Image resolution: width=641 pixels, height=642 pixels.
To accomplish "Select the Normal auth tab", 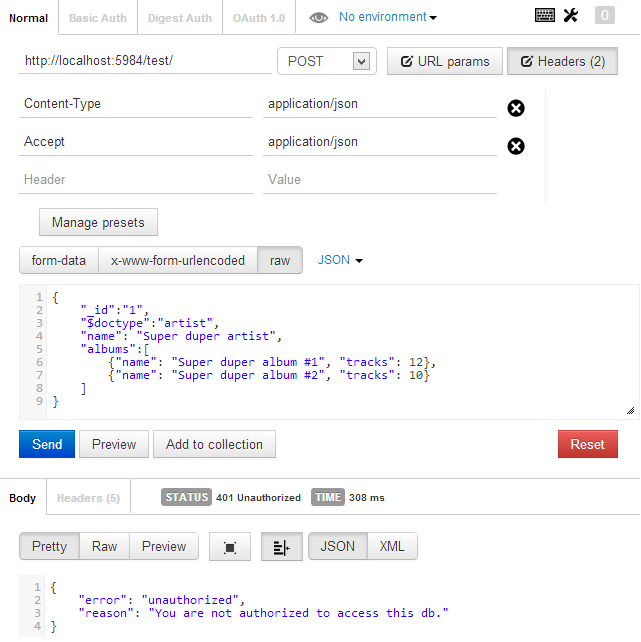I will click(x=29, y=18).
